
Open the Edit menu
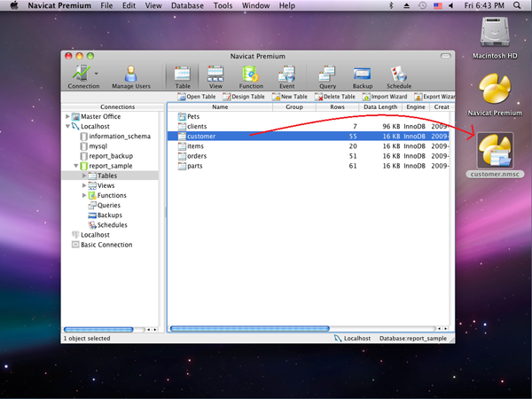click(129, 5)
